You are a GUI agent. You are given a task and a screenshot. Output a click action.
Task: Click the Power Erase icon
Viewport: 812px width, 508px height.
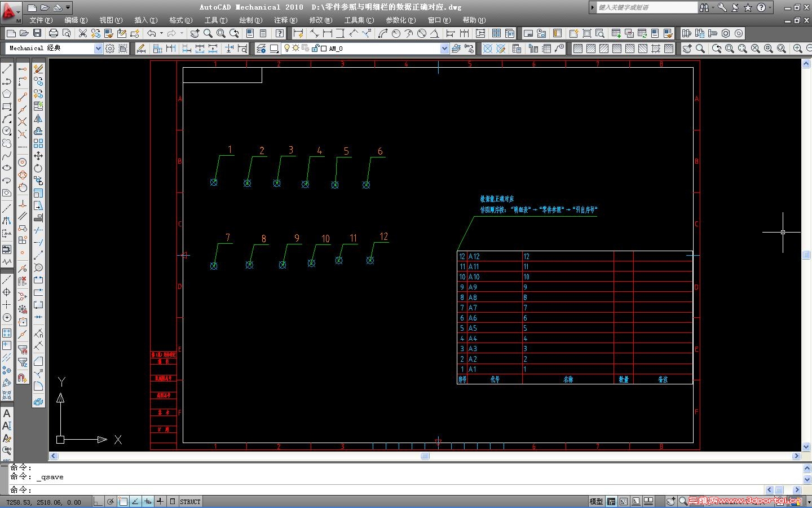point(38,69)
